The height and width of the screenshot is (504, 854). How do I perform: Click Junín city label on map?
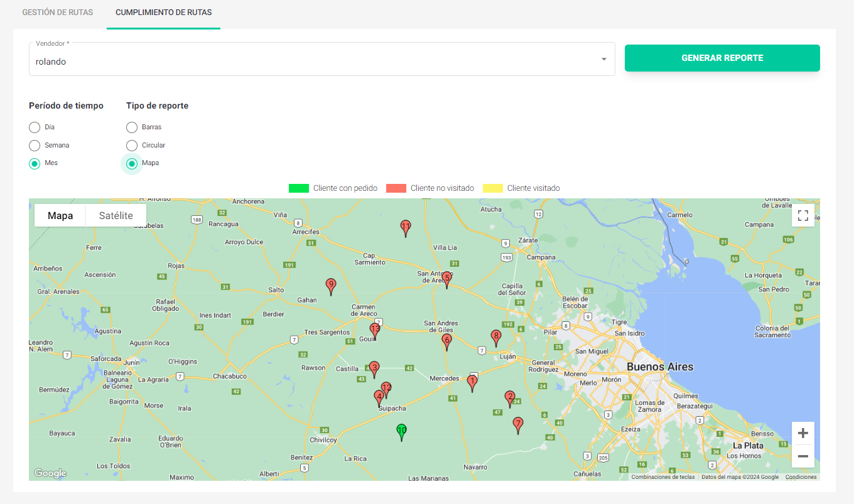pos(131,362)
